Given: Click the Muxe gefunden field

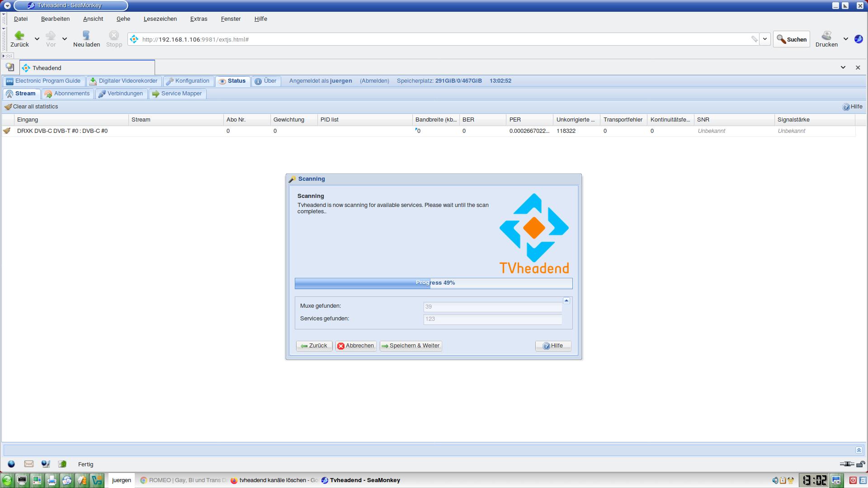Looking at the screenshot, I should click(x=492, y=306).
